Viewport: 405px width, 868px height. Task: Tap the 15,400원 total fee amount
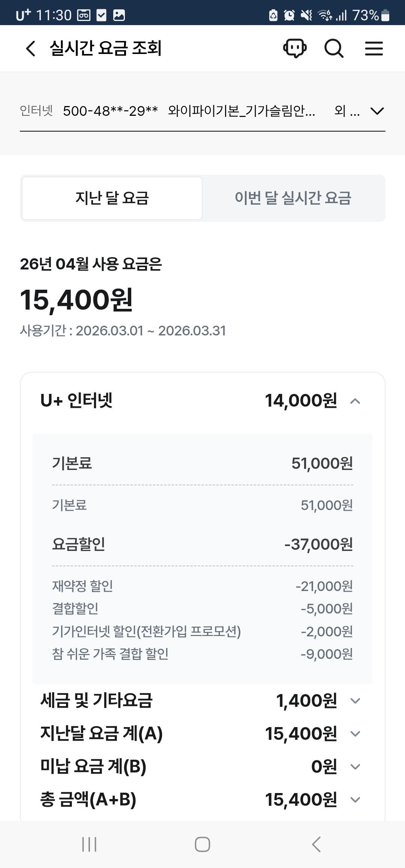pyautogui.click(x=76, y=301)
